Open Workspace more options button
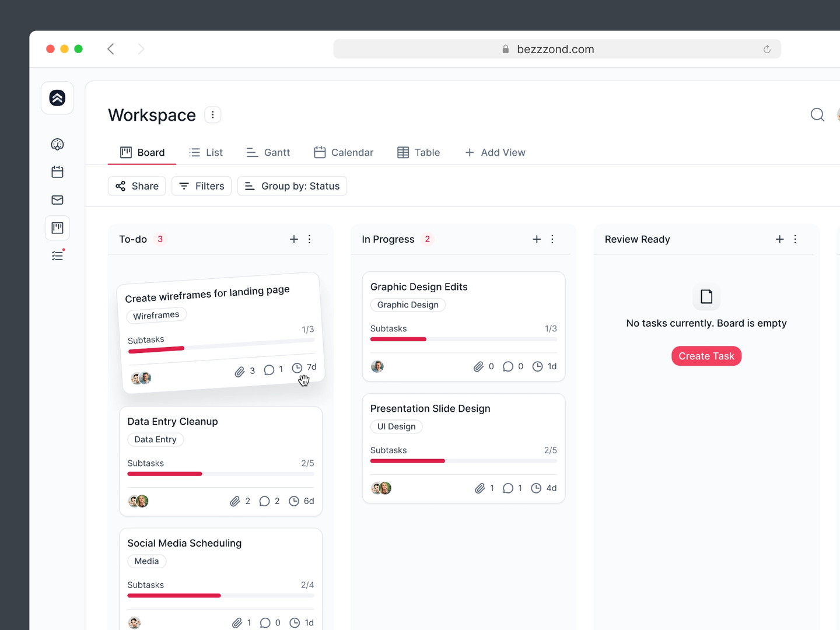This screenshot has width=840, height=630. [213, 115]
